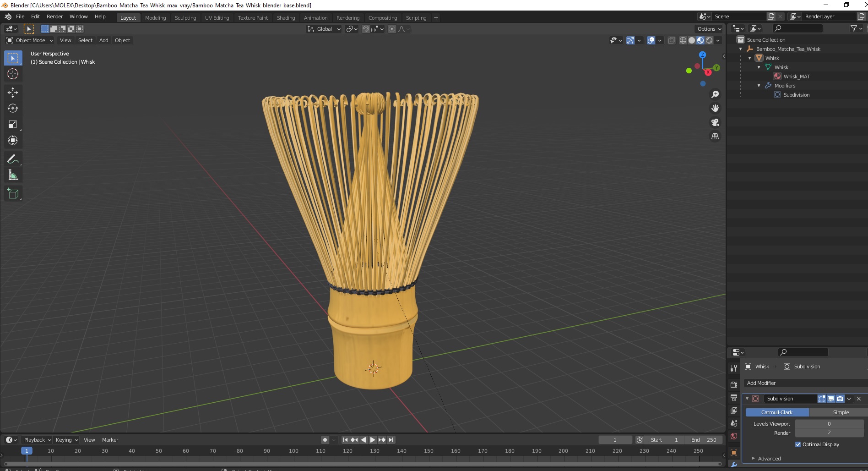Switch orthographic/perspective grid icon
868x471 pixels.
tap(715, 137)
